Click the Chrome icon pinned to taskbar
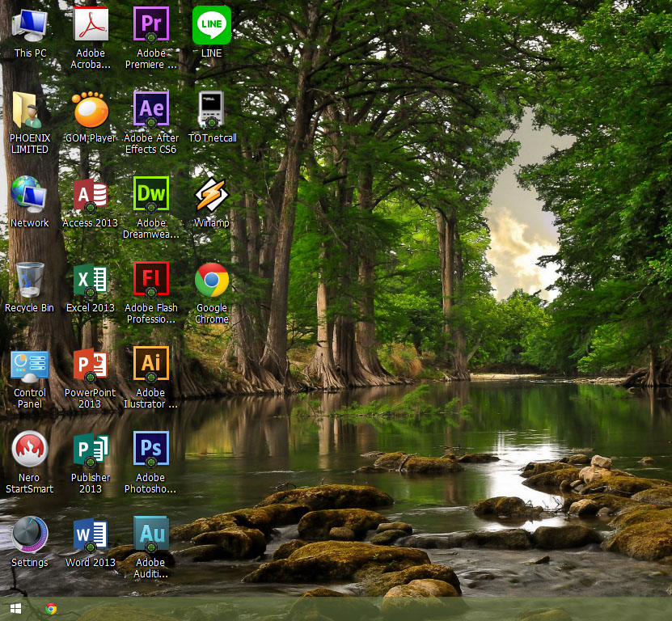The height and width of the screenshot is (621, 672). [51, 609]
